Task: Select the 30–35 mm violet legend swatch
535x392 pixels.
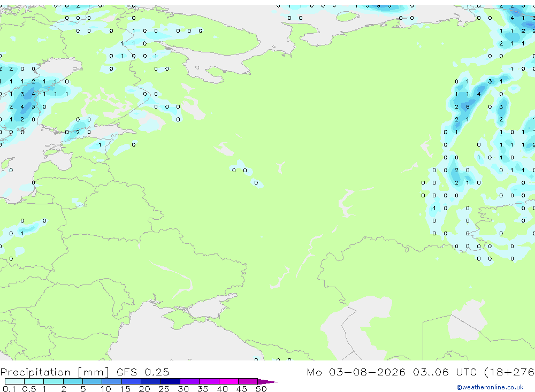Action: (189, 381)
